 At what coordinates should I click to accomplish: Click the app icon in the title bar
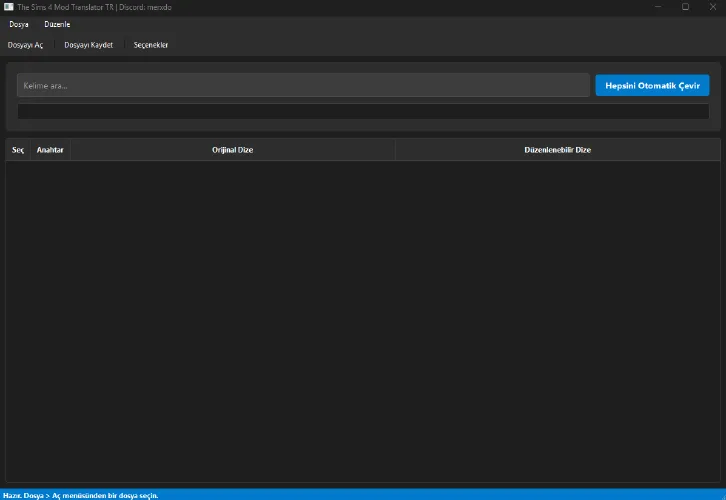8,7
